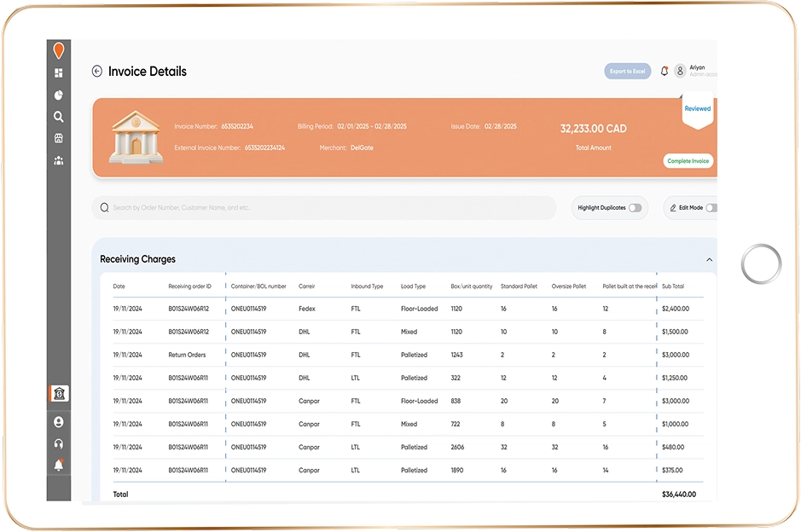Open the sidebar profile account icon
This screenshot has width=801, height=532.
[59, 422]
